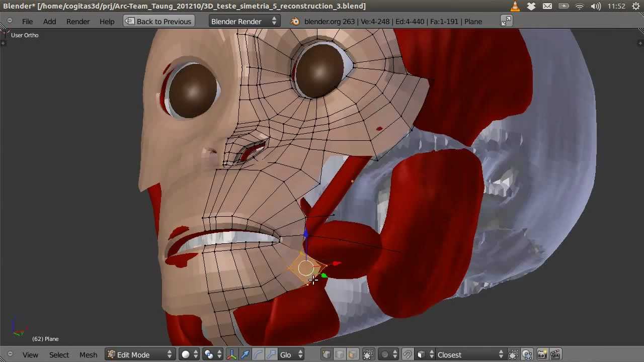Open the proportional editing dropdown
The image size is (644, 362).
[x=389, y=354]
